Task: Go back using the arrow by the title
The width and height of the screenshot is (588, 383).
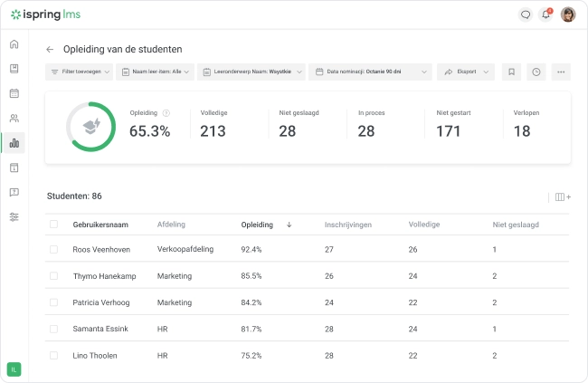Action: pos(50,49)
